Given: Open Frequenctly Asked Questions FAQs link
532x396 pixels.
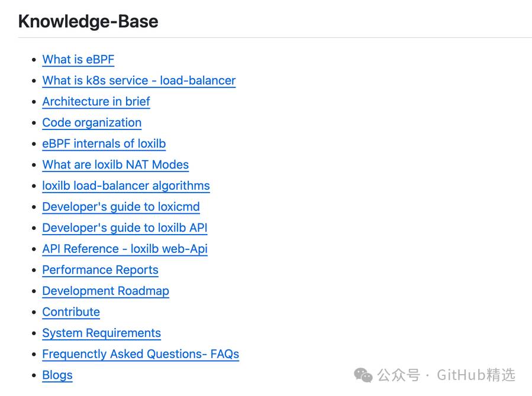Looking at the screenshot, I should (140, 354).
